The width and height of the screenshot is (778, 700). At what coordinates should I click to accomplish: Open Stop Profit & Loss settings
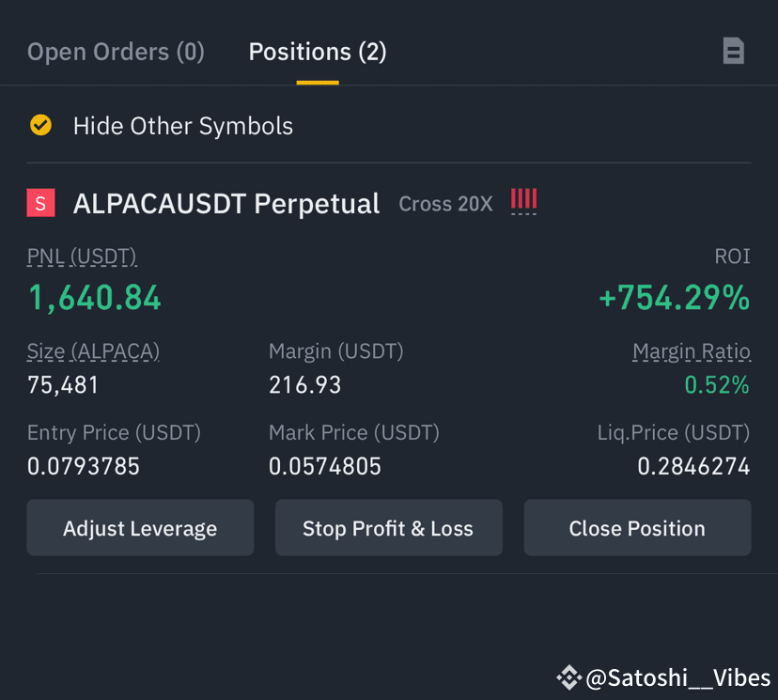click(388, 528)
